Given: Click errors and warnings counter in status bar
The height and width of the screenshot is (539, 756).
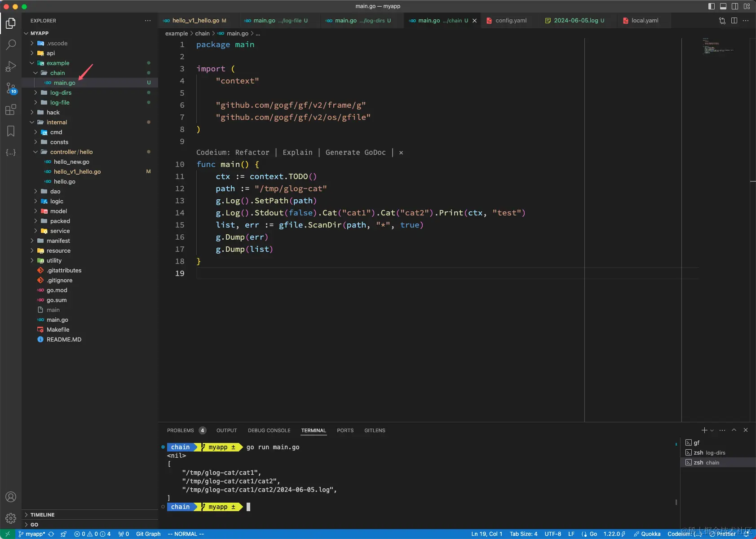Looking at the screenshot, I should 93,534.
